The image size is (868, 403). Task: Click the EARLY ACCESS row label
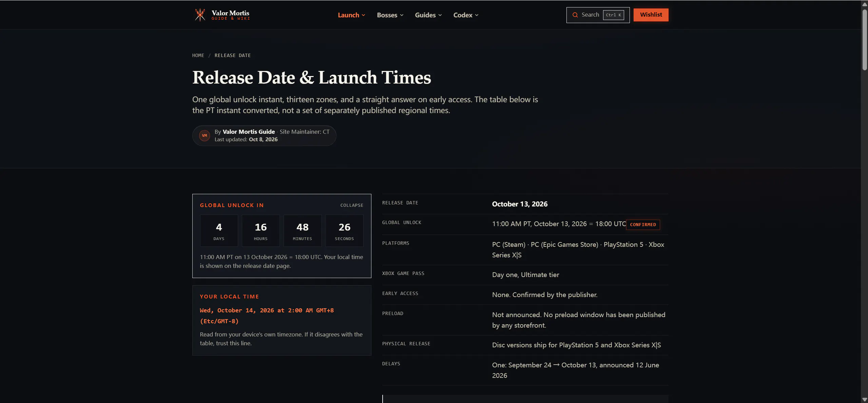coord(400,293)
